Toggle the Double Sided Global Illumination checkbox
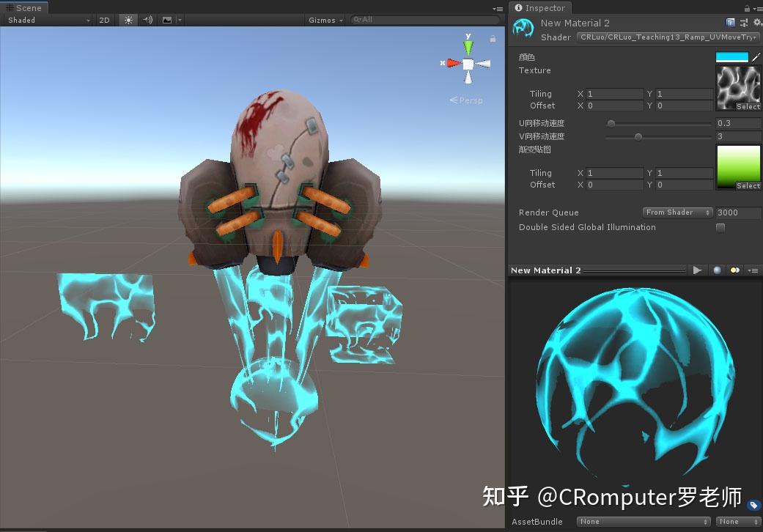 click(720, 227)
